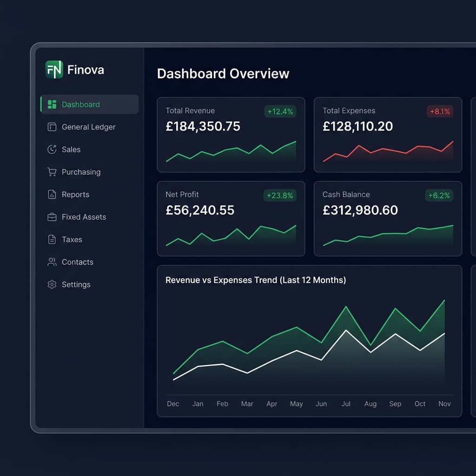This screenshot has width=476, height=476.
Task: Click the green revenue peak at Jul
Action: point(346,307)
